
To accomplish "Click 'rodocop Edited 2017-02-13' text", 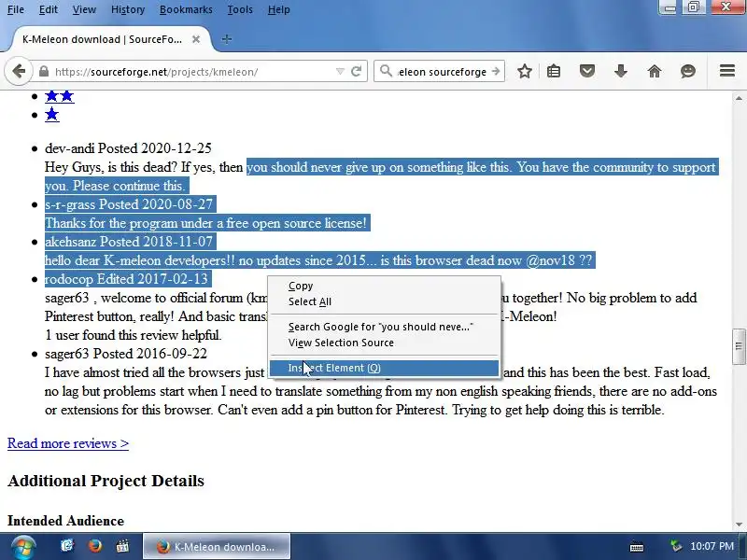I will [126, 279].
